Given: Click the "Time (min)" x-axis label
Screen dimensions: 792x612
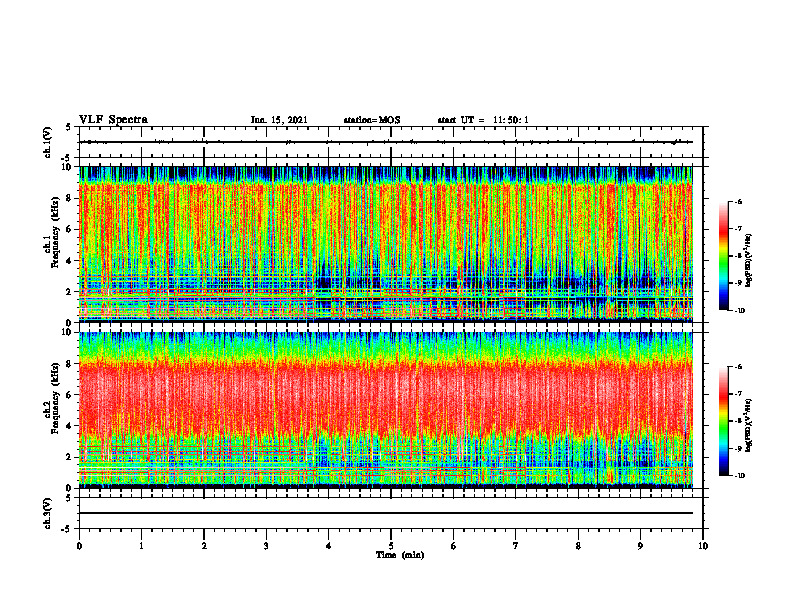Looking at the screenshot, I should click(x=400, y=555).
